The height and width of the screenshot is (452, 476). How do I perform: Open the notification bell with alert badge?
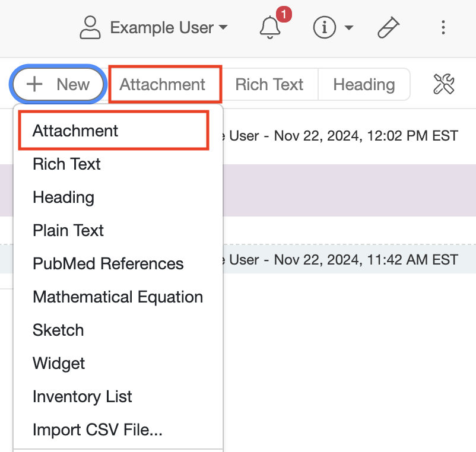[x=270, y=28]
